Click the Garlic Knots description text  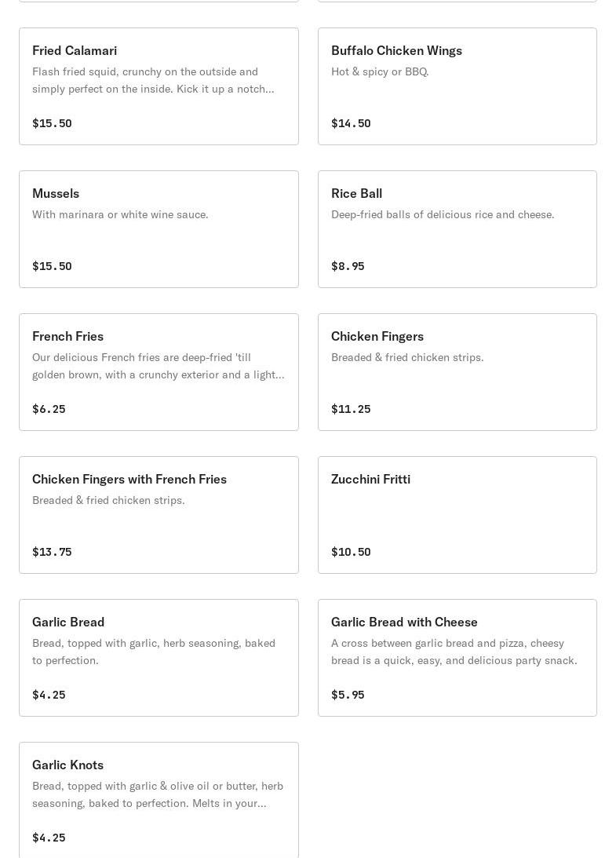click(x=158, y=794)
